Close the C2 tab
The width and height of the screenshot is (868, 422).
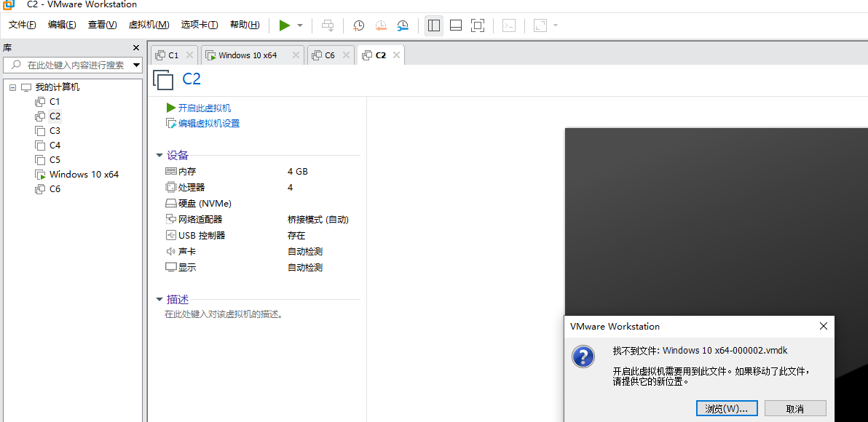tap(396, 55)
